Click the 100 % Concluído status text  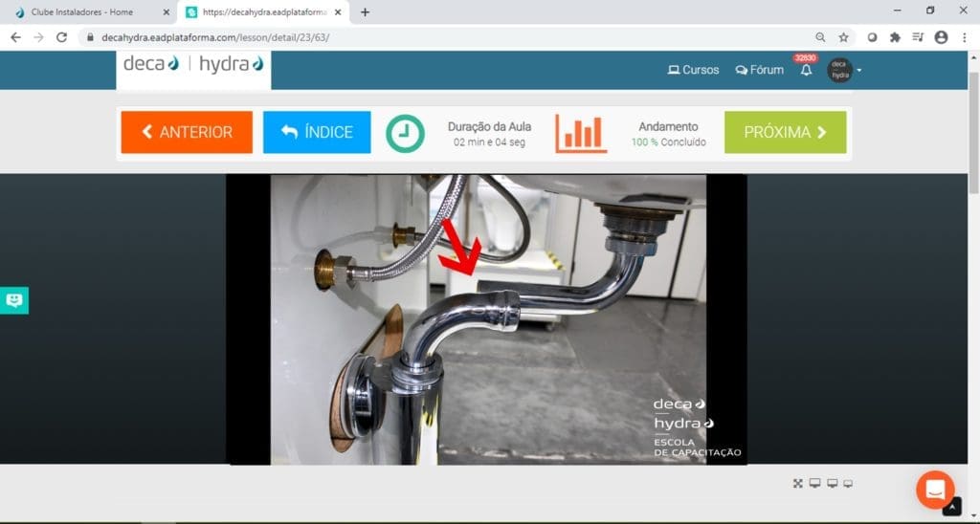pyautogui.click(x=668, y=142)
